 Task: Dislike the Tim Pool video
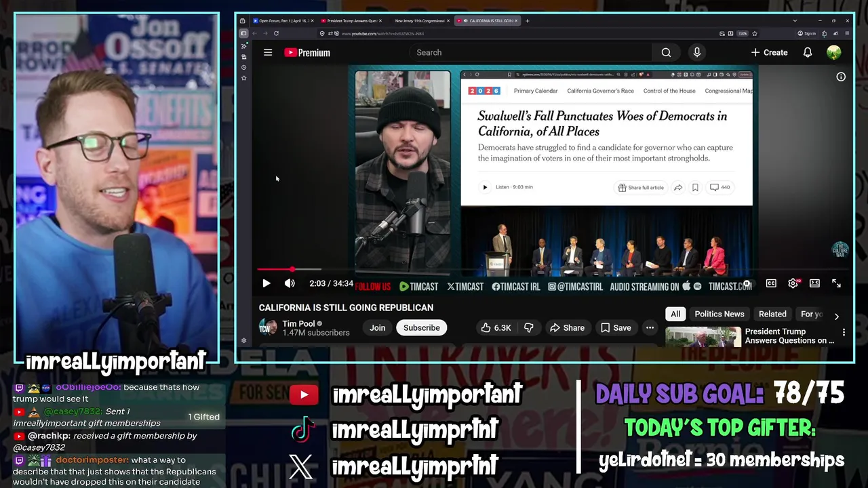[x=529, y=327]
